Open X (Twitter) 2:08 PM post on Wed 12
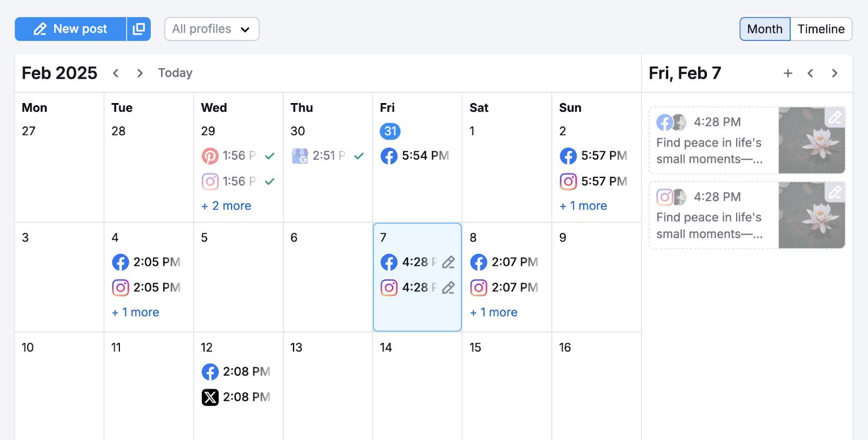The width and height of the screenshot is (868, 440). (x=236, y=397)
